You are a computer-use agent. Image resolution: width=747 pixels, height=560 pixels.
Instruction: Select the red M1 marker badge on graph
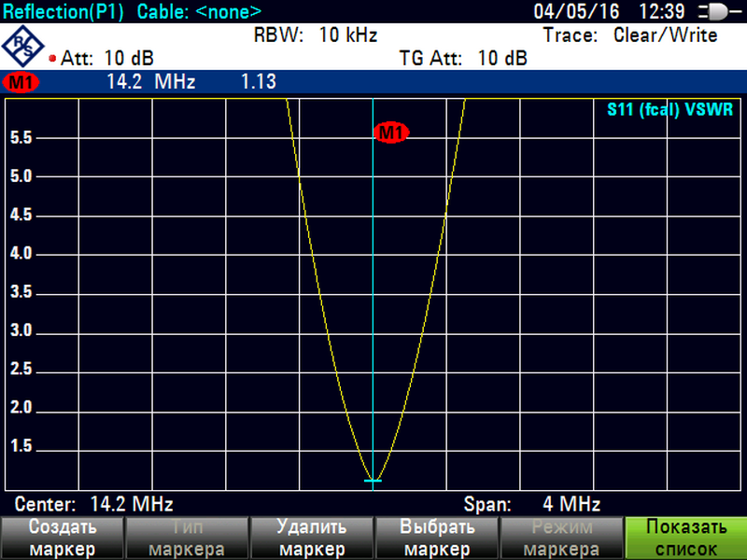pos(391,133)
